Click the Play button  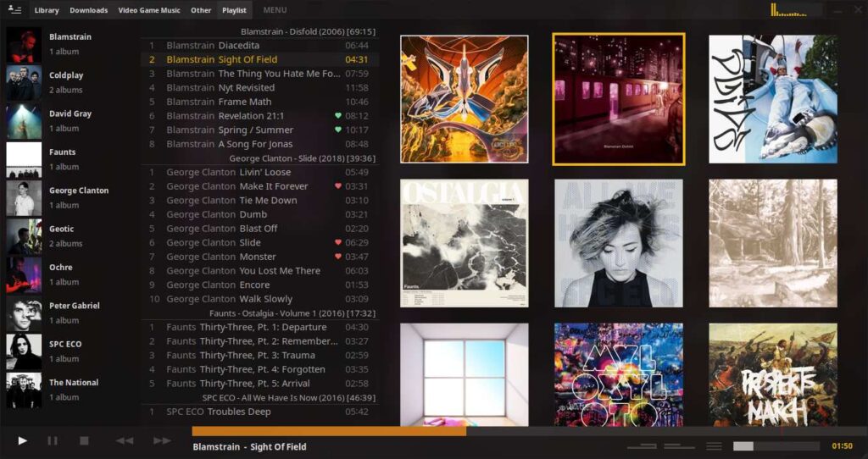(23, 440)
